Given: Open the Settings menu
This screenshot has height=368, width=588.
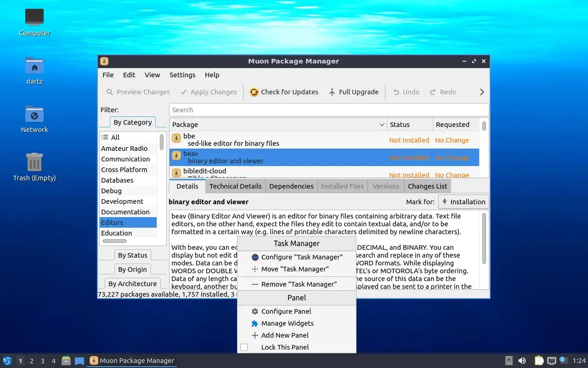Looking at the screenshot, I should (x=182, y=75).
